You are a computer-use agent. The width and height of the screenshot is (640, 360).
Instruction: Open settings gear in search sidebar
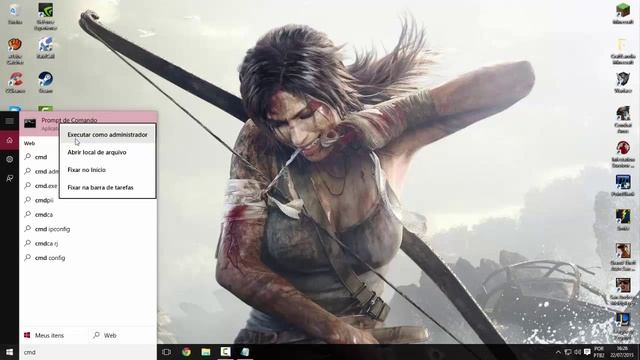(x=9, y=159)
